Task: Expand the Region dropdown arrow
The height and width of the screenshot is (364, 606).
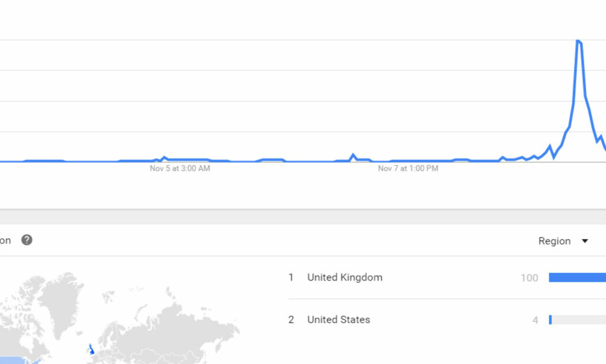Action: [x=585, y=241]
